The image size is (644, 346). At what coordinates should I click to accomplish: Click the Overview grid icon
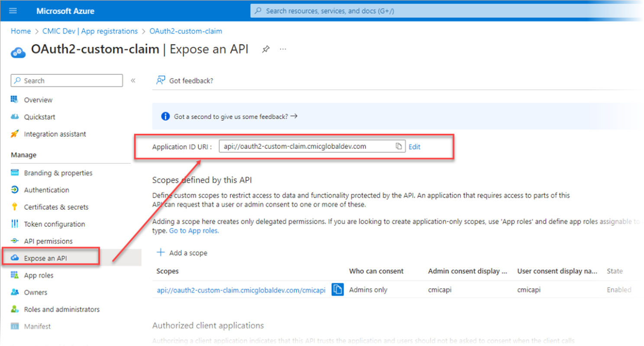(15, 100)
